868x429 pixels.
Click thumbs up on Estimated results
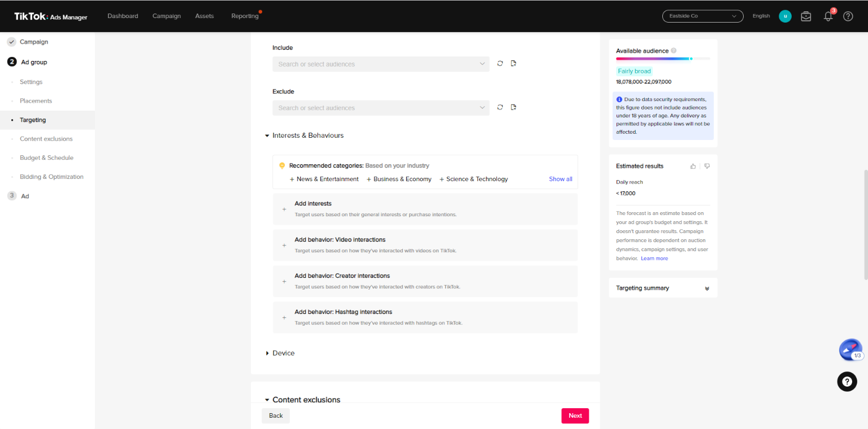click(693, 166)
